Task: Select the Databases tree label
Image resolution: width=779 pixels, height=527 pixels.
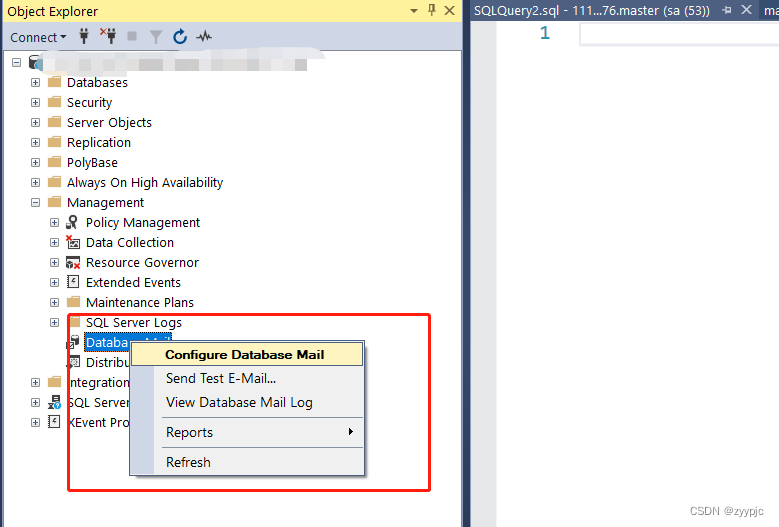Action: (97, 82)
